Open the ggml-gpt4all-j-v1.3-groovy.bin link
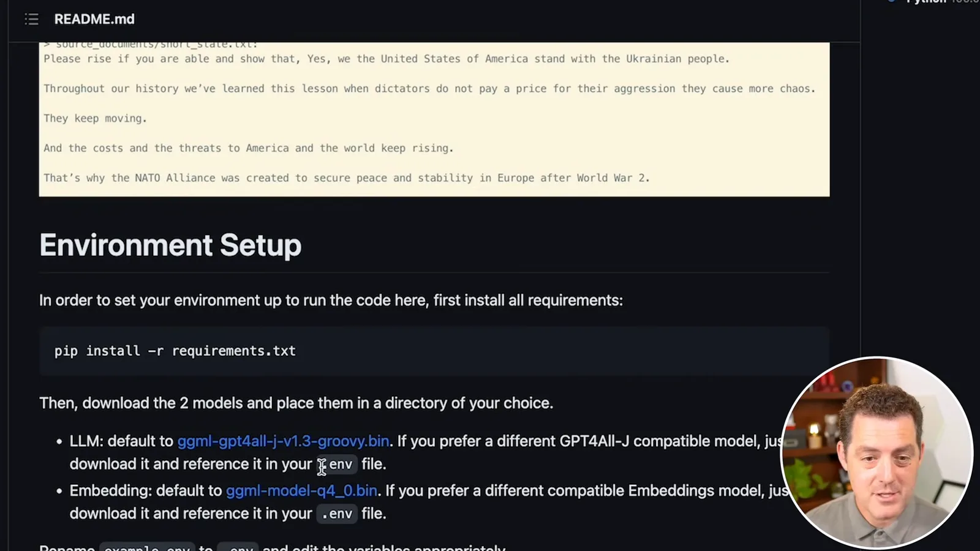This screenshot has width=980, height=551. click(283, 441)
